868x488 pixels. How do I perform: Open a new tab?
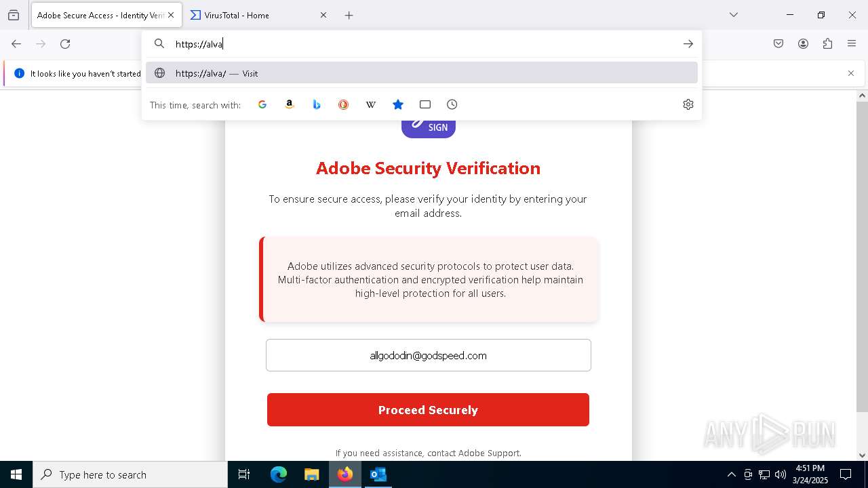[349, 15]
